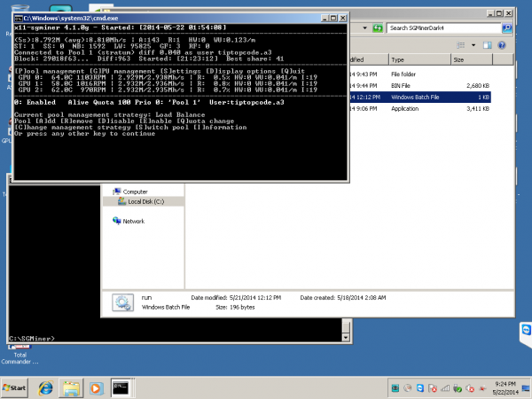
Task: Open the view options dropdown arrow
Action: pyautogui.click(x=473, y=45)
